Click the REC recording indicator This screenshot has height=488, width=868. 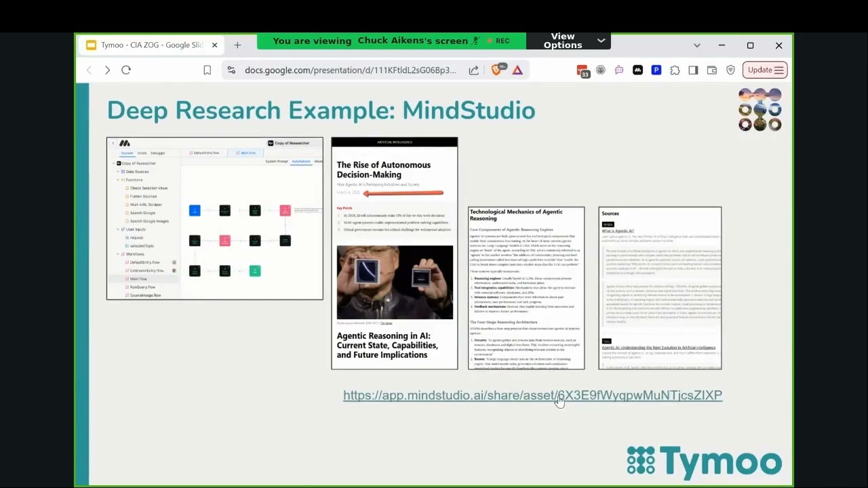point(498,41)
